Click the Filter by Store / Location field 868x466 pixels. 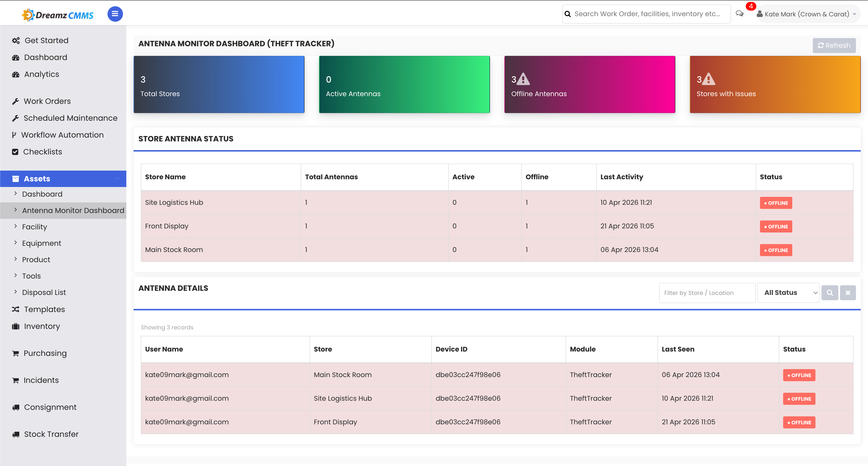[x=707, y=293]
